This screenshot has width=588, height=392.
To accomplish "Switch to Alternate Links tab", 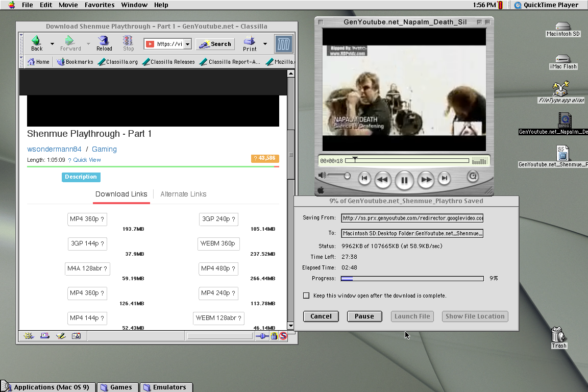I will 183,194.
